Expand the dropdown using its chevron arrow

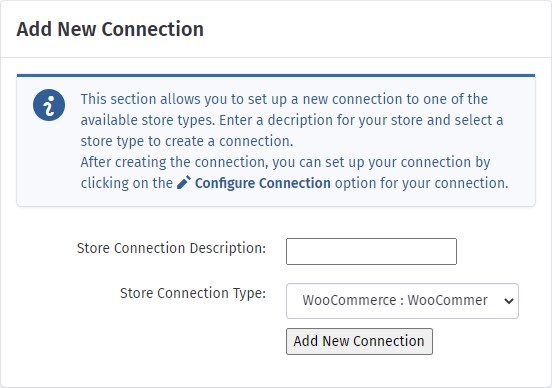coord(508,301)
